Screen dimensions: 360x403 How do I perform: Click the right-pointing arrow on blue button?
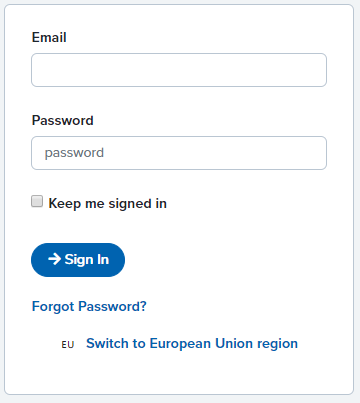(54, 259)
